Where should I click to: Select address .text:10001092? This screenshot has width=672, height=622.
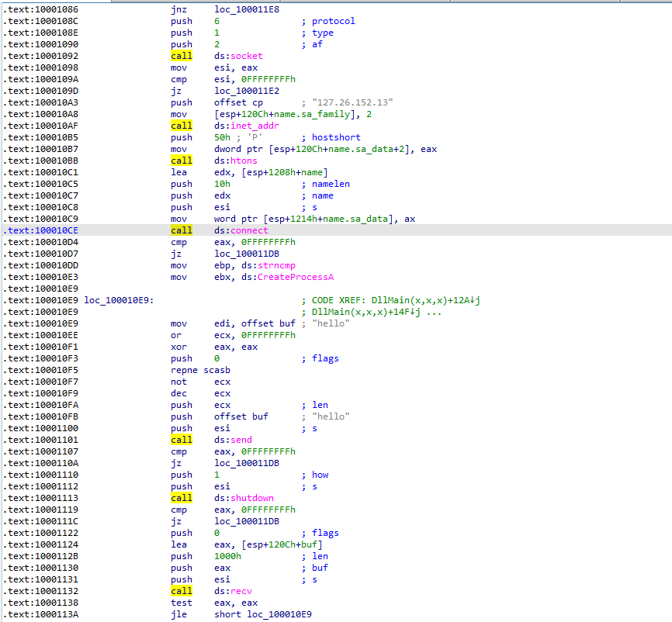pos(41,56)
